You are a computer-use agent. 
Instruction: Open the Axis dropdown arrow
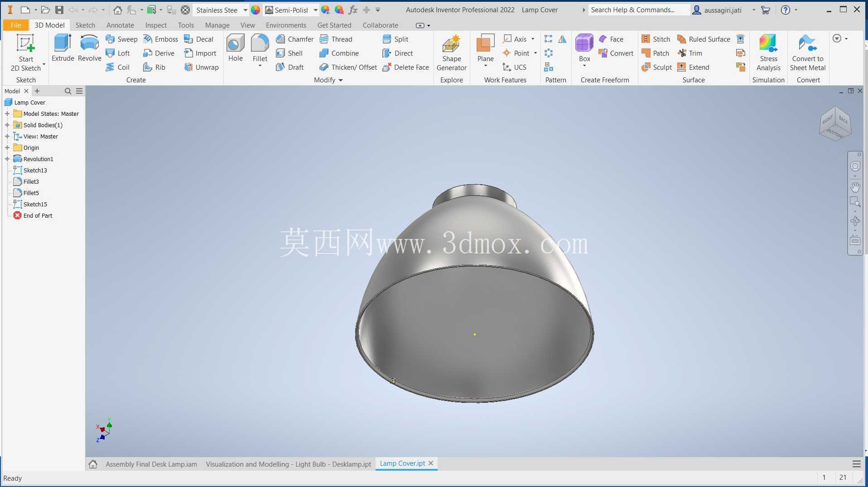click(x=533, y=39)
